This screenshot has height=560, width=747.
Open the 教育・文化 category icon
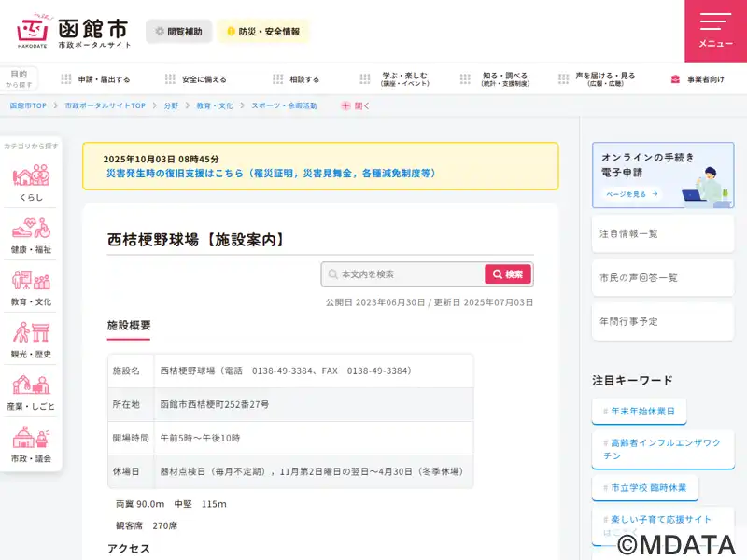(31, 287)
